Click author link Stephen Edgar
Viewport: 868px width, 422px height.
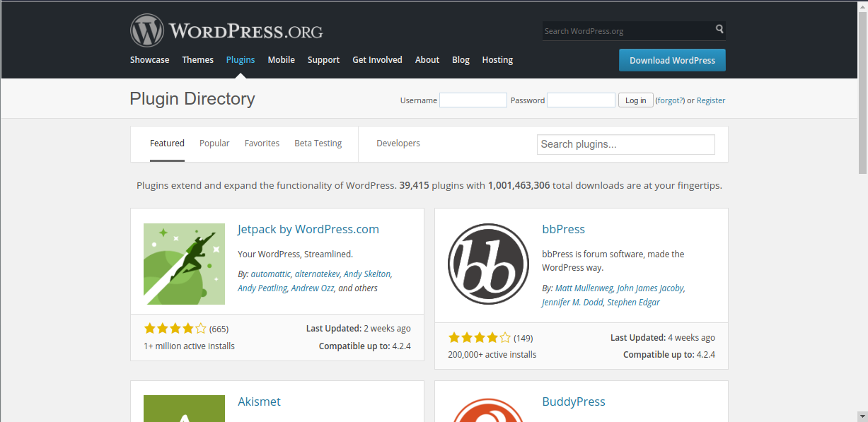635,303
